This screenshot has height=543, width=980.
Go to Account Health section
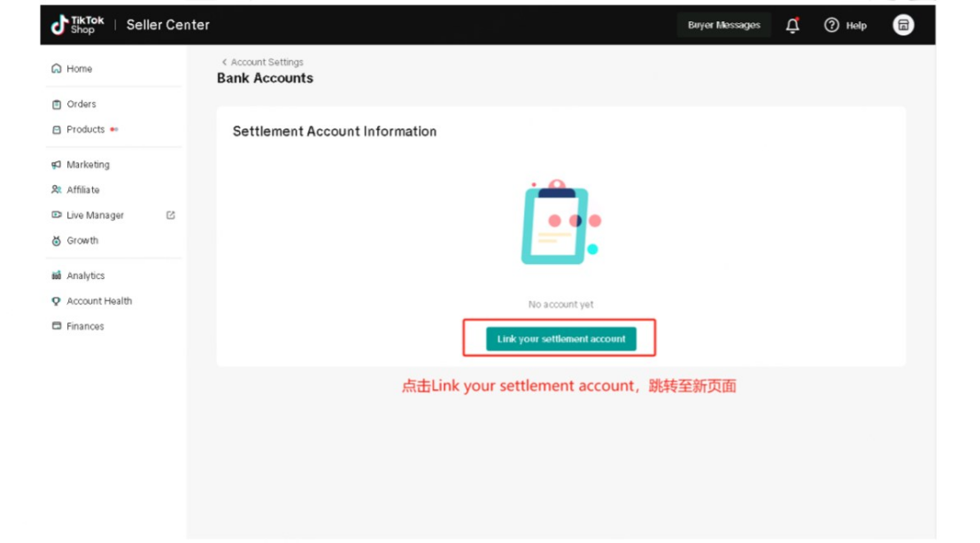click(99, 301)
